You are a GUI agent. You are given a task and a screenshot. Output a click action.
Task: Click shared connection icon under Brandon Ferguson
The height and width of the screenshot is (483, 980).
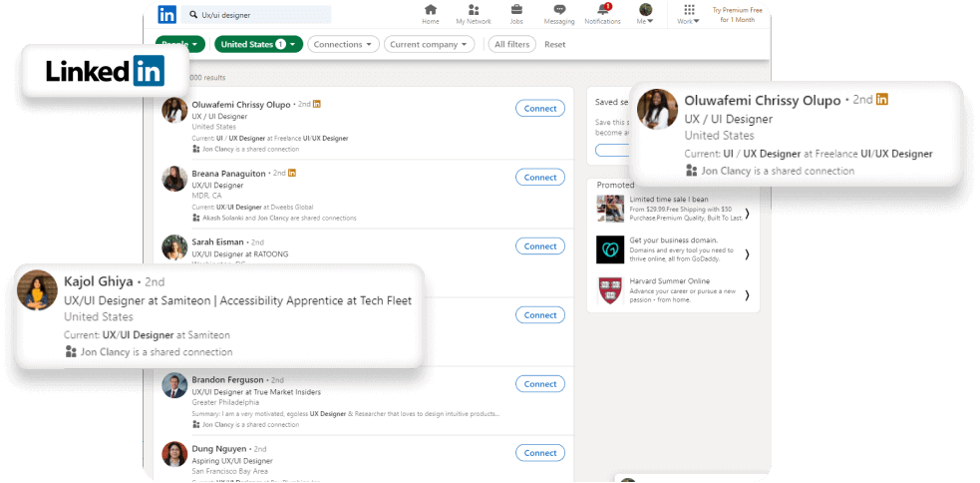tap(196, 424)
